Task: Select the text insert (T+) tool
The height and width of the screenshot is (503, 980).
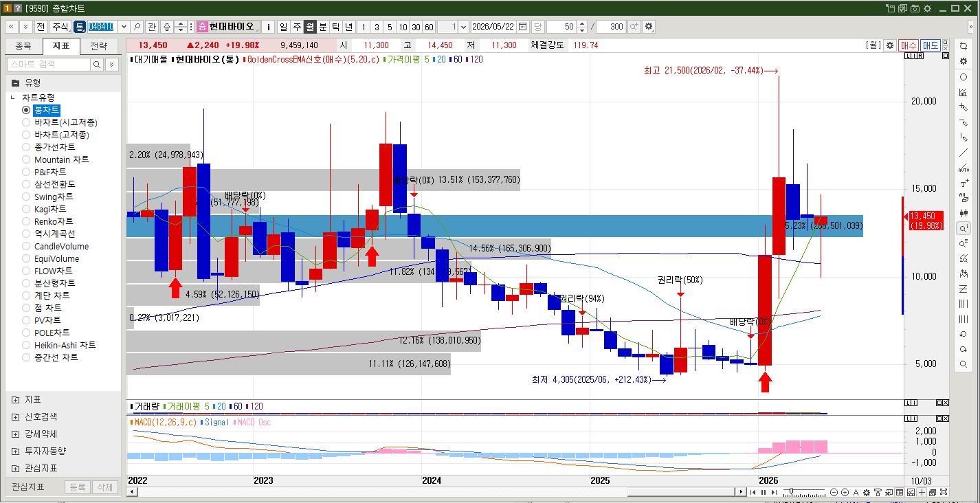Action: pos(964,183)
